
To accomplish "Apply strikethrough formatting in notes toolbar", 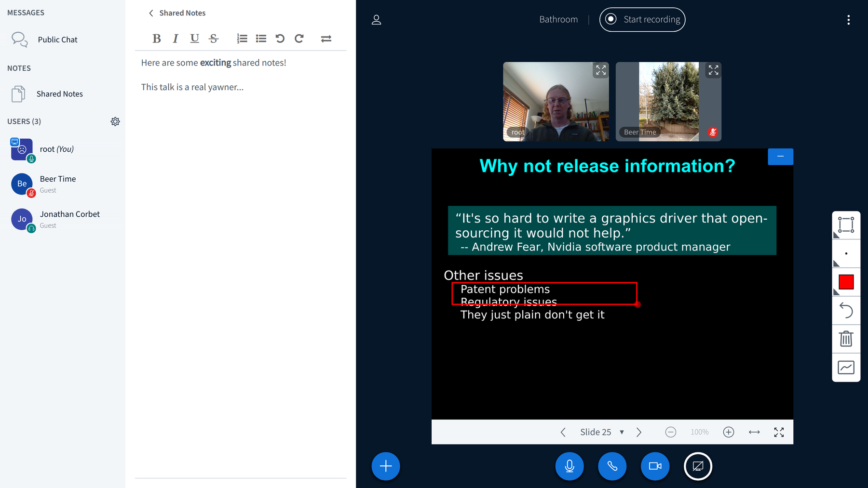I will coord(214,39).
